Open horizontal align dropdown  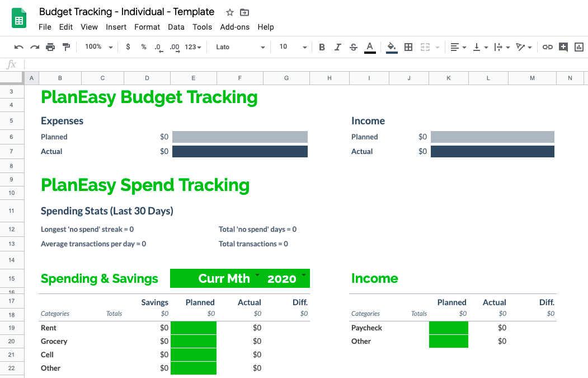pos(458,47)
